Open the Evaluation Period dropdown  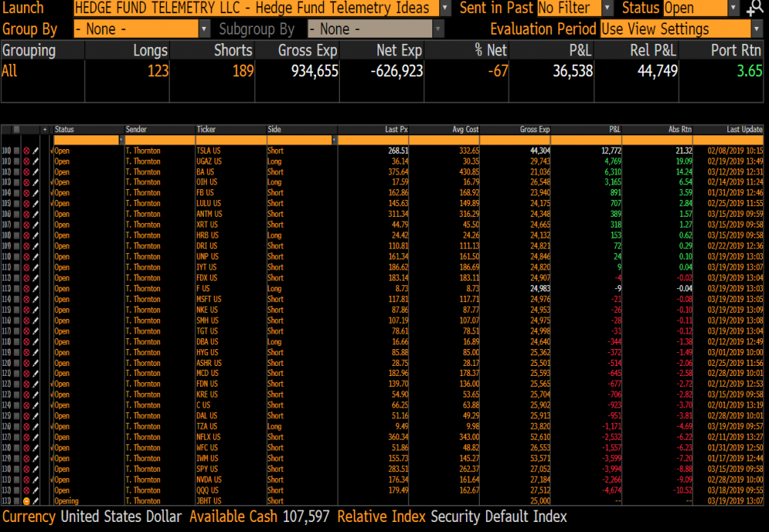[757, 29]
